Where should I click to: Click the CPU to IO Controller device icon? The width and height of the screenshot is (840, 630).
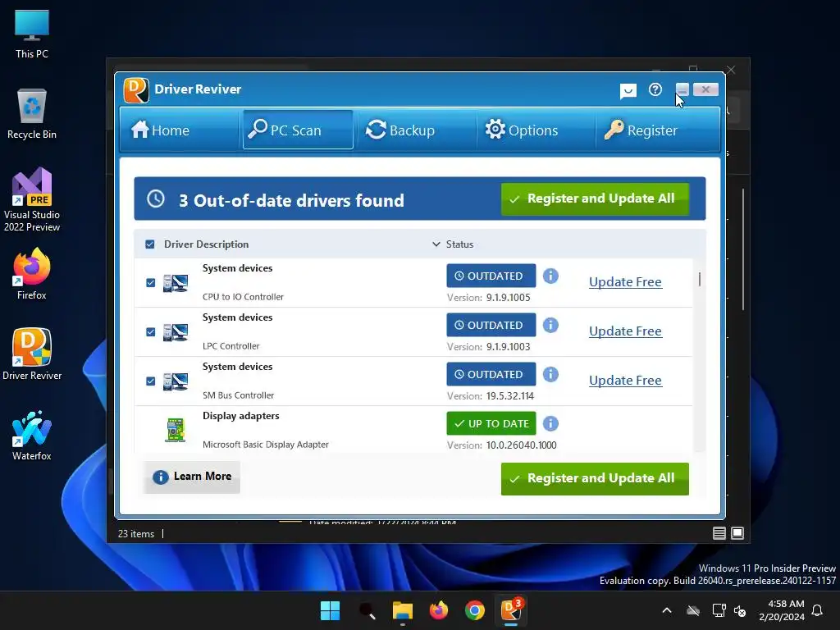pos(176,283)
